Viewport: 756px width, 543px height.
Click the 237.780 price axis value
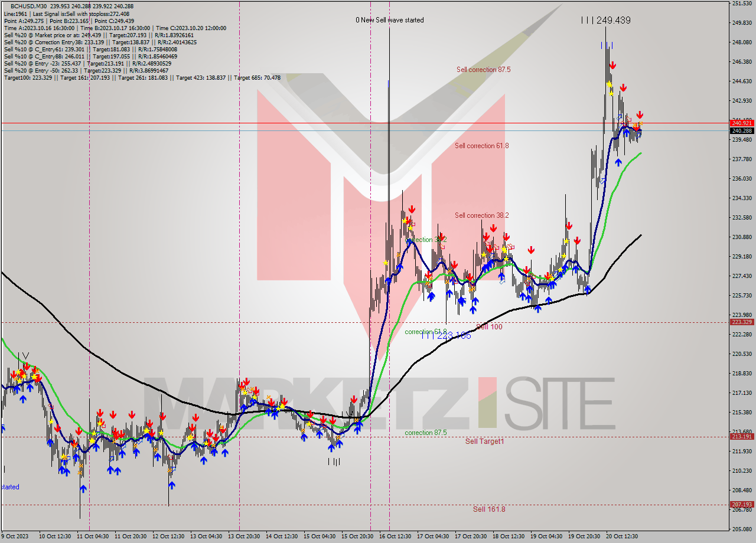pyautogui.click(x=742, y=159)
